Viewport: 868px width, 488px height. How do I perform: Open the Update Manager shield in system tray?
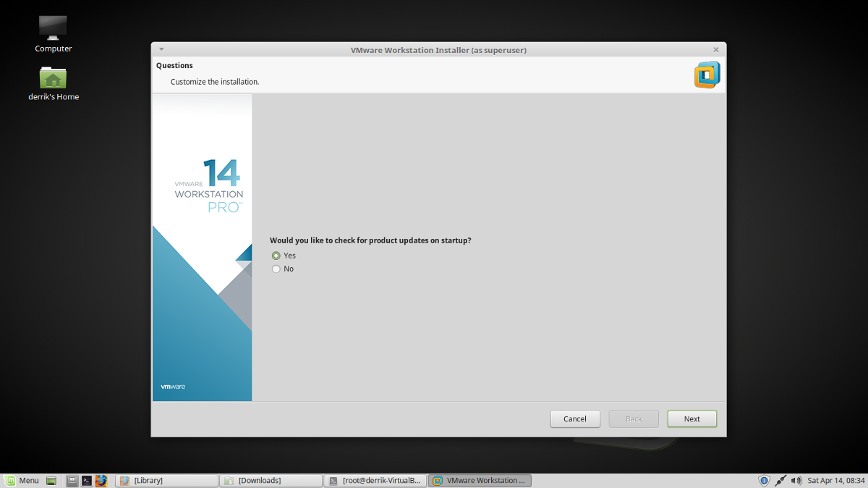[764, 480]
